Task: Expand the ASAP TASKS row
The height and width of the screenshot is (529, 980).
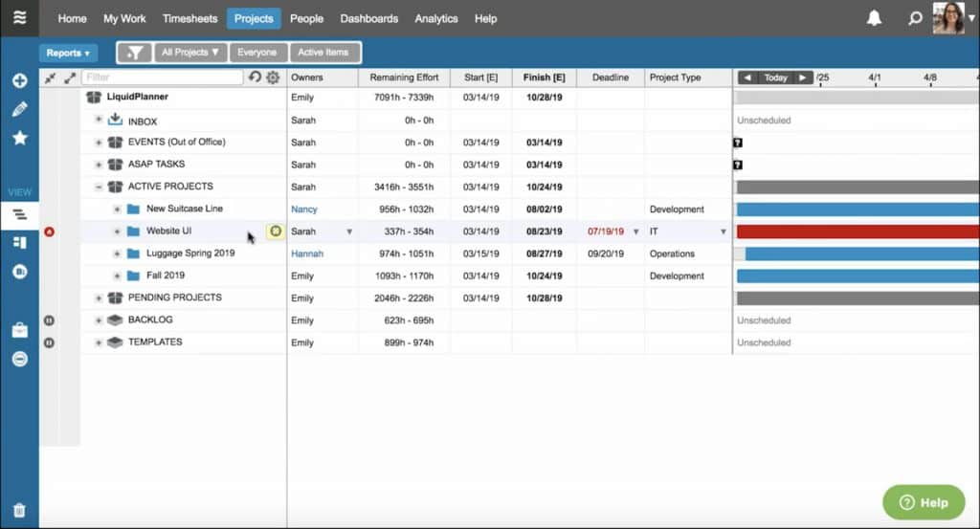Action: [99, 165]
